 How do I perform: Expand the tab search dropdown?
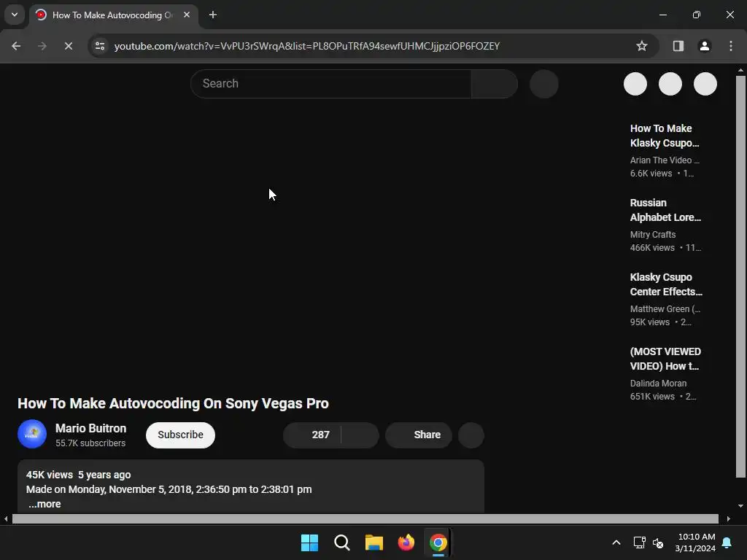(15, 15)
